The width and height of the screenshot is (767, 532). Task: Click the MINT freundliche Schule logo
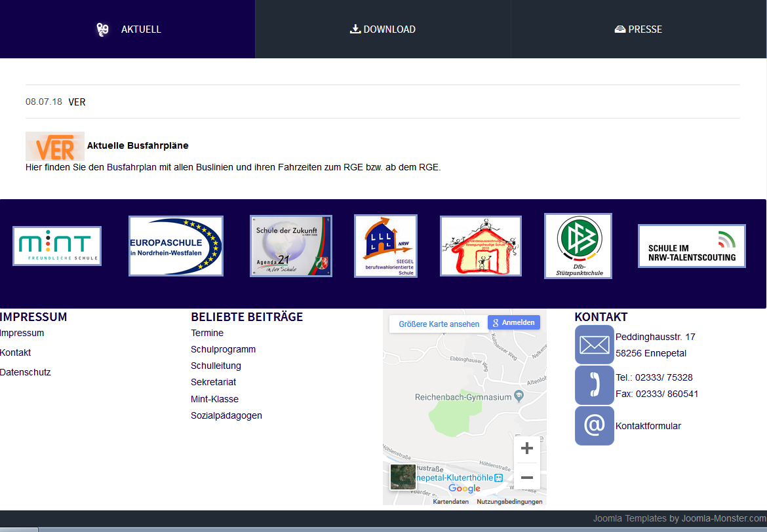pos(57,246)
